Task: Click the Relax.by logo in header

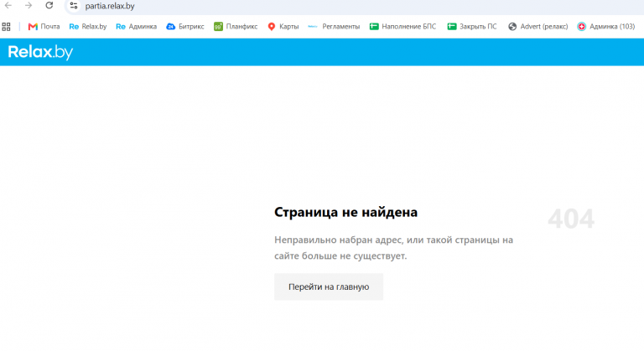Action: point(40,52)
